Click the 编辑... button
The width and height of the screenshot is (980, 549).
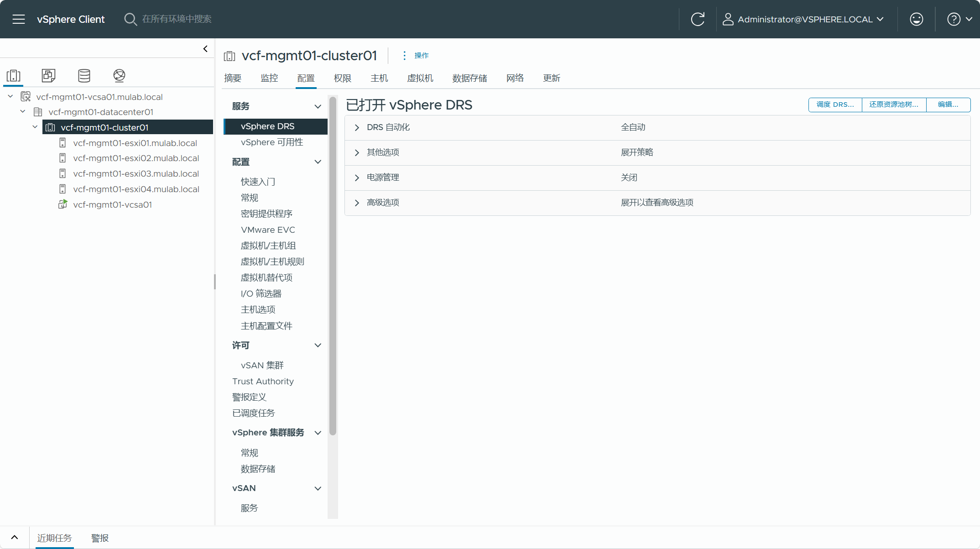click(948, 105)
